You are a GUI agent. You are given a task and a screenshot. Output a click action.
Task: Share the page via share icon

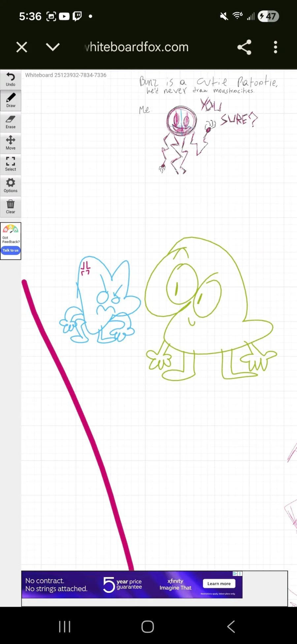244,47
